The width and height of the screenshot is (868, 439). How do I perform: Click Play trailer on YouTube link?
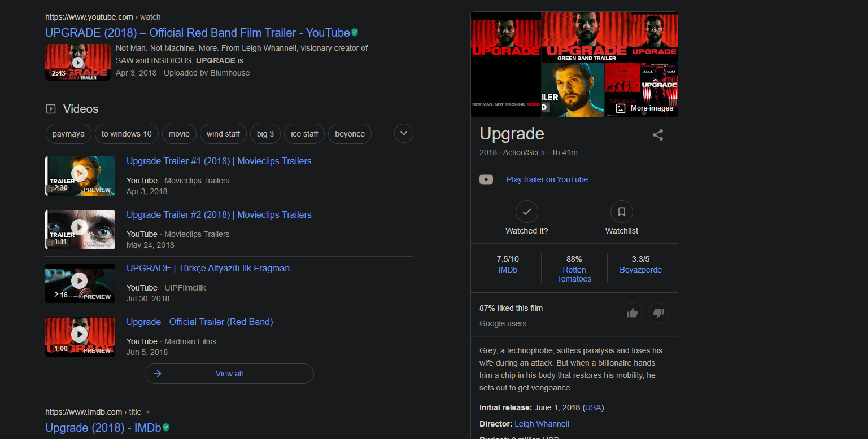[547, 179]
